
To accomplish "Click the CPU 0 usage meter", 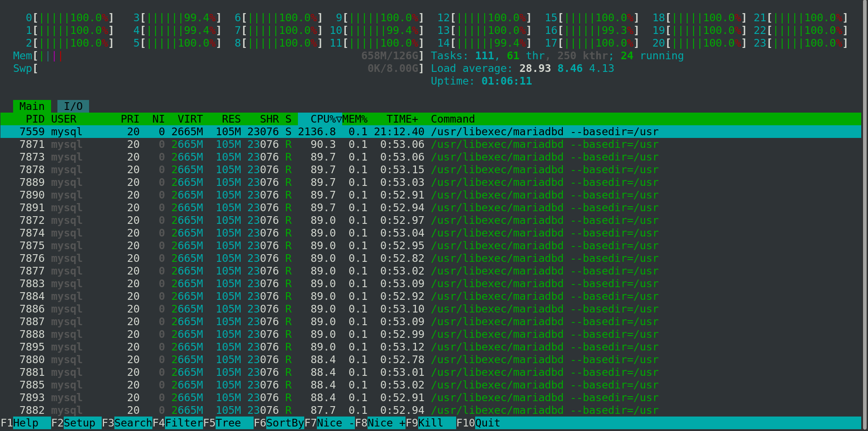I will [70, 18].
